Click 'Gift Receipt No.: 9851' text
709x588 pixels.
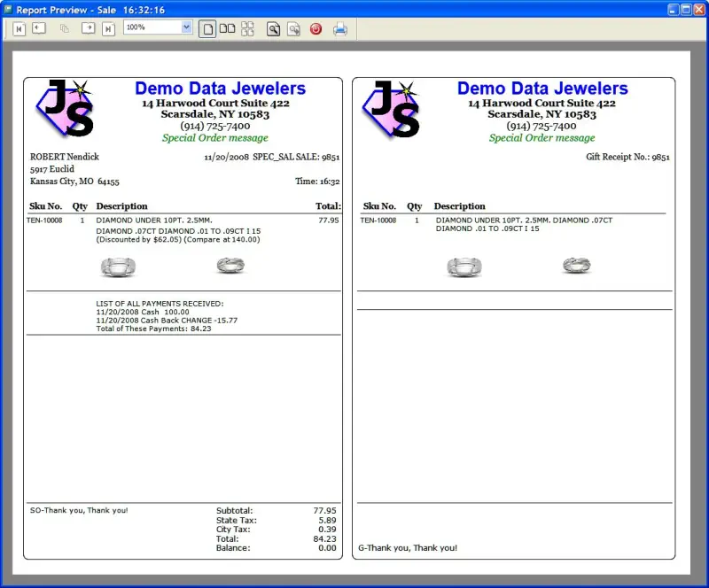pos(627,157)
